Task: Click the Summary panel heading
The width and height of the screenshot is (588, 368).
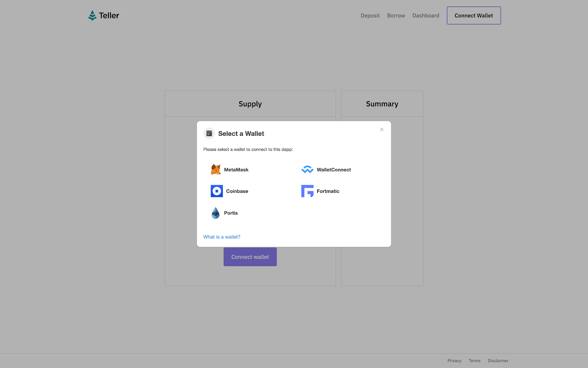Action: point(382,104)
